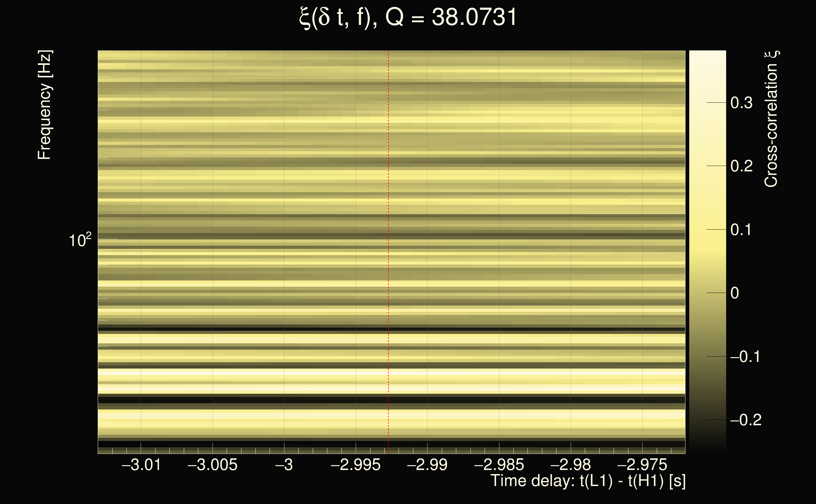Select the Frequency [Hz] axis label

pos(45,105)
